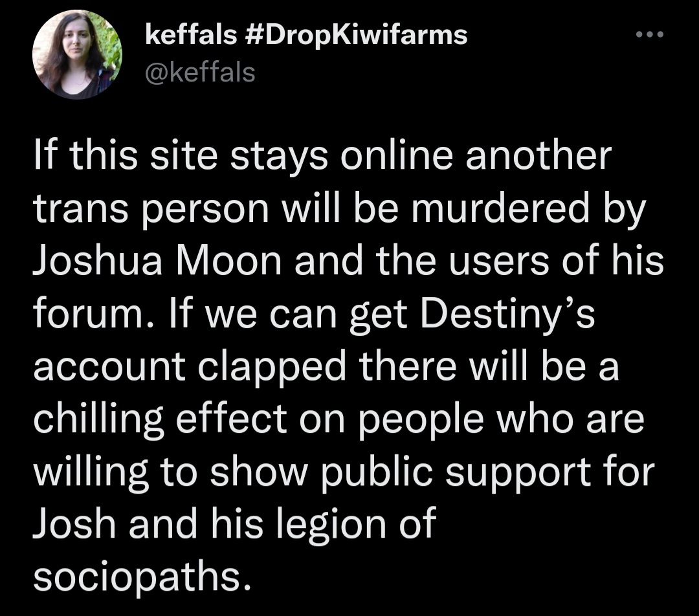This screenshot has height=616, width=699.
Task: Click the @keffals username handle
Action: click(200, 72)
